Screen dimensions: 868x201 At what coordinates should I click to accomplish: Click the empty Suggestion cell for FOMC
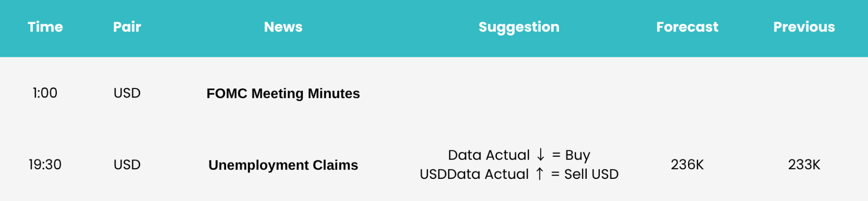(x=519, y=93)
